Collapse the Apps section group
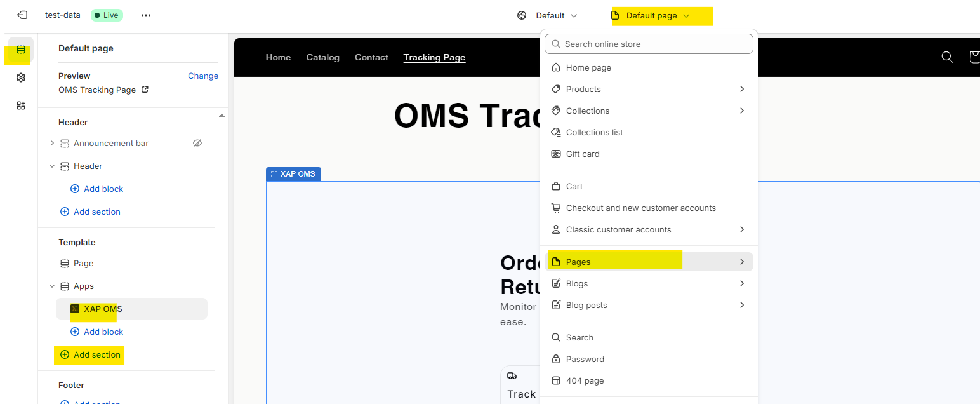Image resolution: width=980 pixels, height=404 pixels. [x=52, y=286]
